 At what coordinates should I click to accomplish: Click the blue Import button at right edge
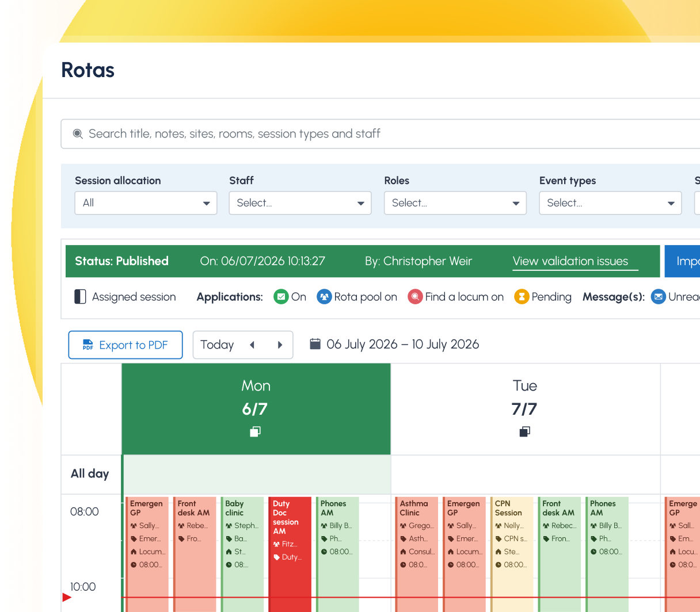click(x=683, y=261)
